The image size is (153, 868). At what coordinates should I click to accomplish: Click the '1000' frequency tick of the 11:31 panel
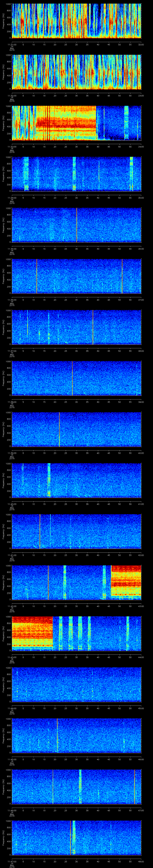click(8, 4)
